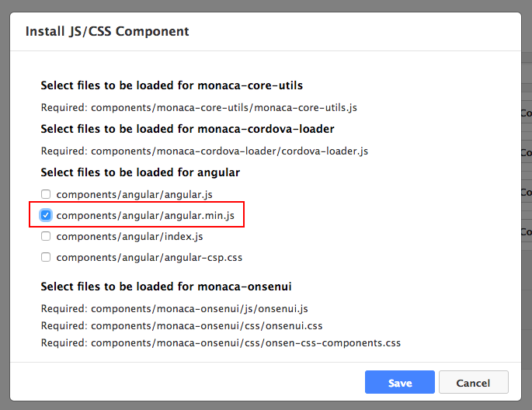Click the monaca-onsenui section heading
Image resolution: width=532 pixels, height=410 pixels.
(166, 287)
